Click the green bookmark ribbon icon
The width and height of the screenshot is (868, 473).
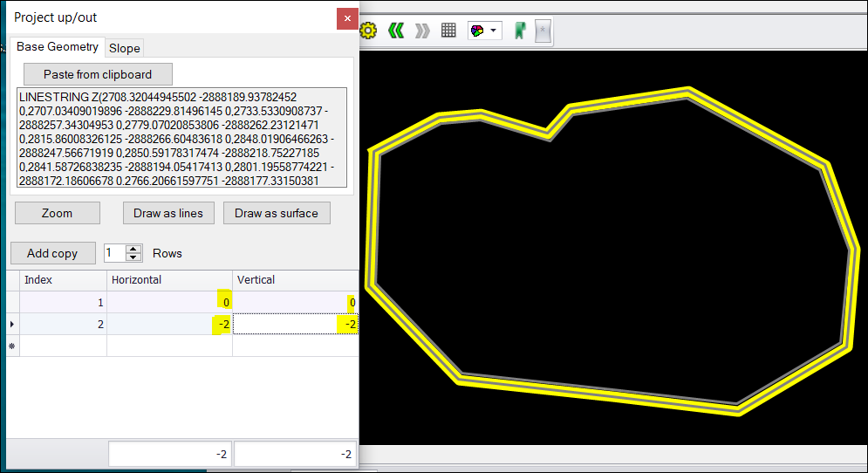[520, 31]
